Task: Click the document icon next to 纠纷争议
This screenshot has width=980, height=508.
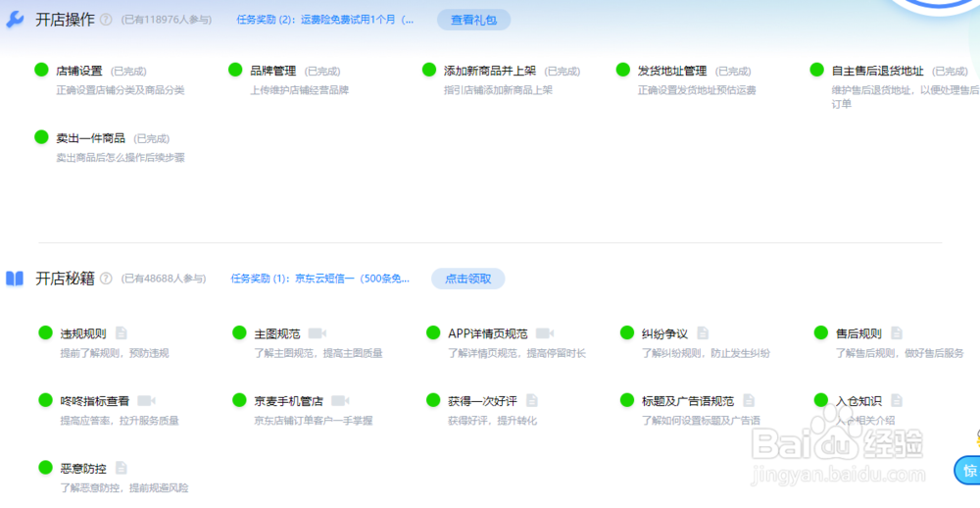Action: [703, 332]
